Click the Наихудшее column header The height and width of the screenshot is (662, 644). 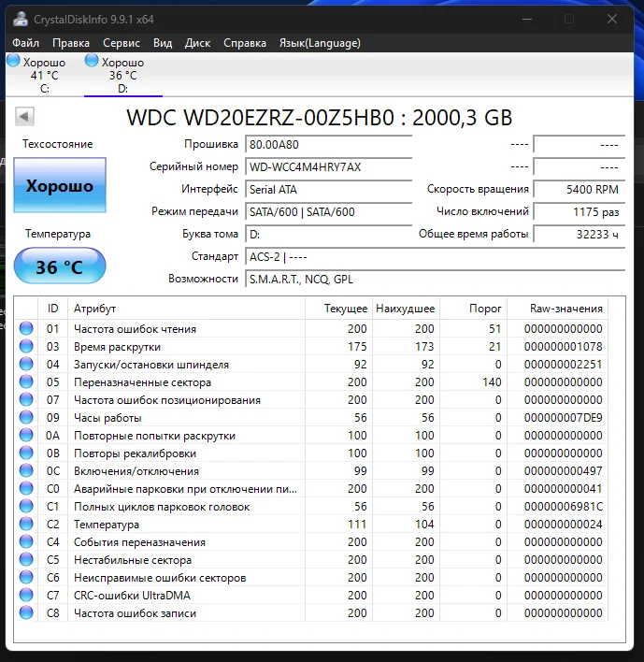406,309
